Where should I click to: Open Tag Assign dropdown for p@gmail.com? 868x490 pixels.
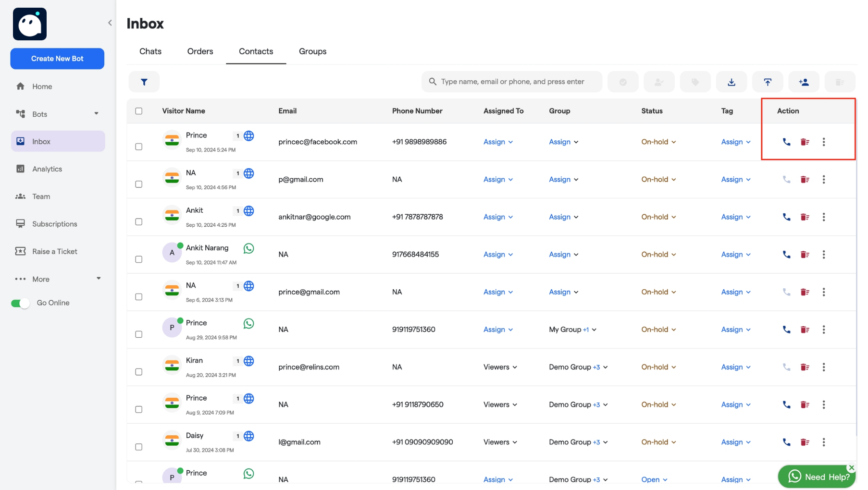[x=736, y=179]
